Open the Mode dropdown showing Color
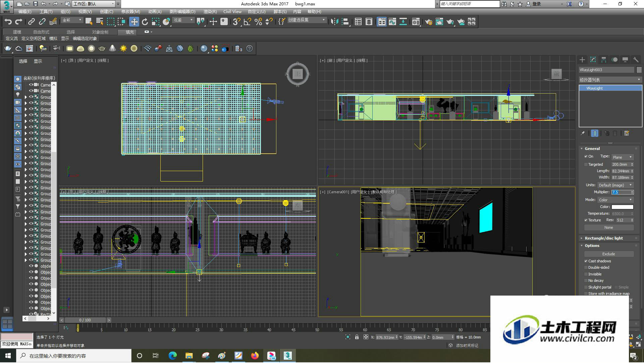The image size is (644, 363). coord(615,200)
